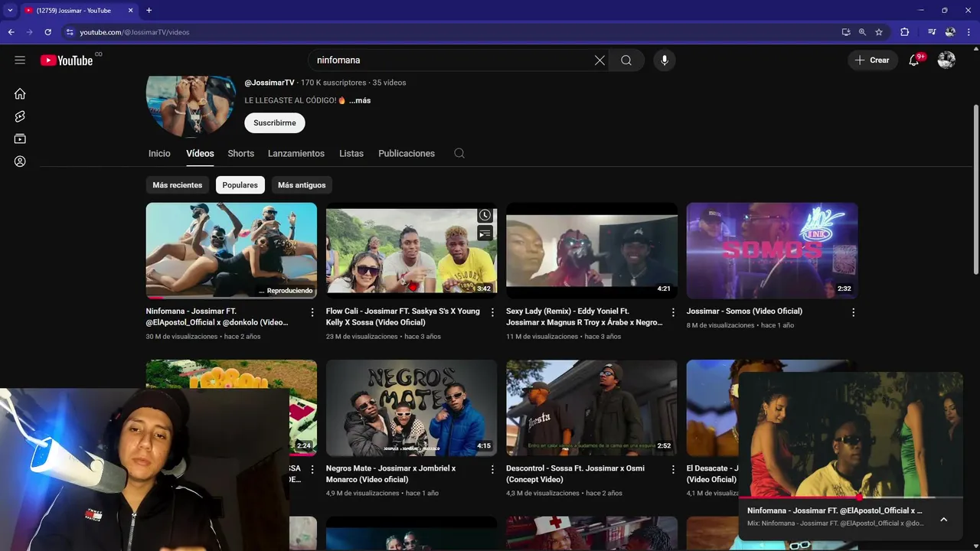980x551 pixels.
Task: Open the account avatar menu
Action: (x=946, y=60)
